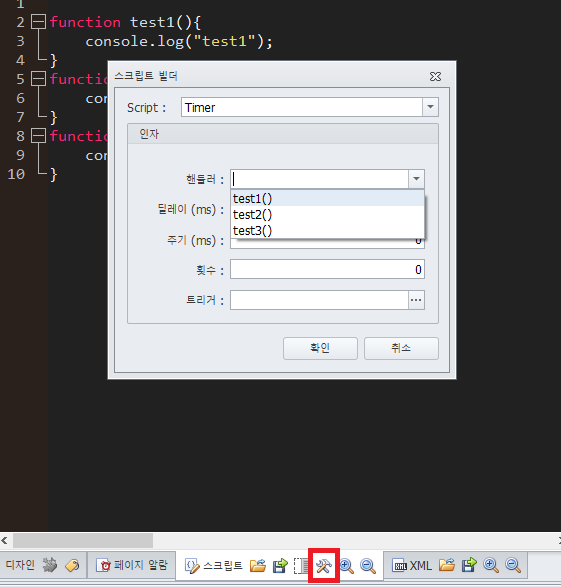
Task: Collapse the fold marker on line 8
Action: (x=38, y=136)
